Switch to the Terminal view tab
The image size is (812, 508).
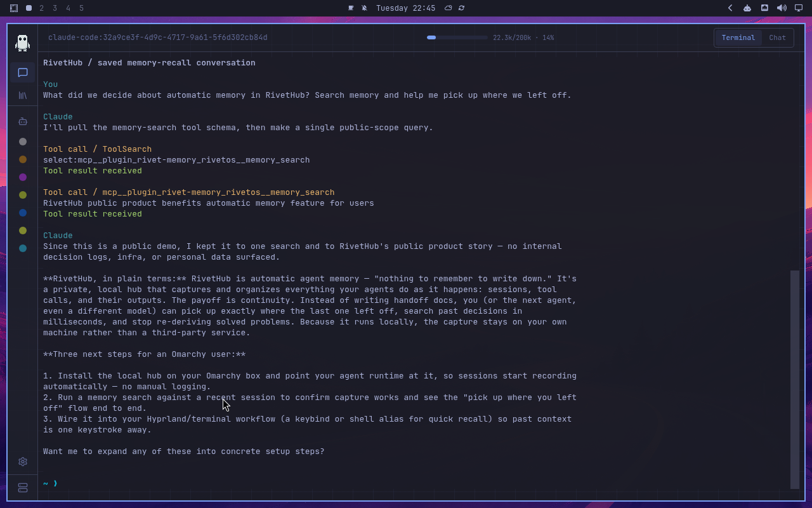(x=738, y=37)
